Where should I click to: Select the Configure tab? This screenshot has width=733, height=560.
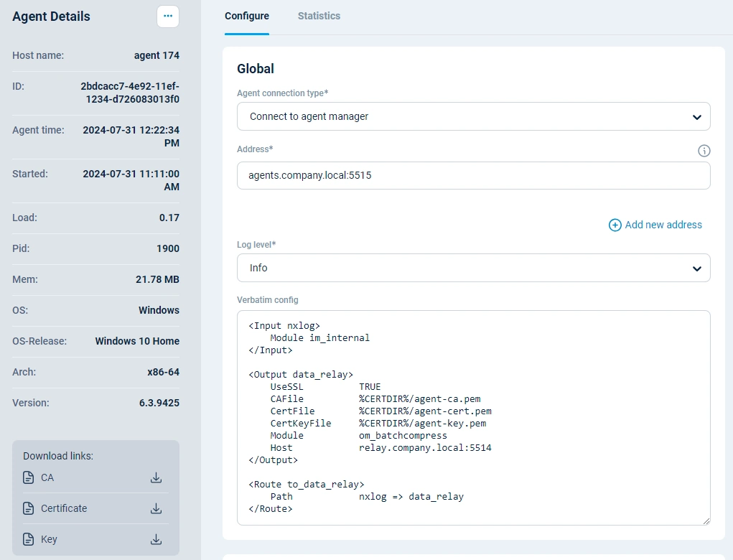(x=247, y=16)
